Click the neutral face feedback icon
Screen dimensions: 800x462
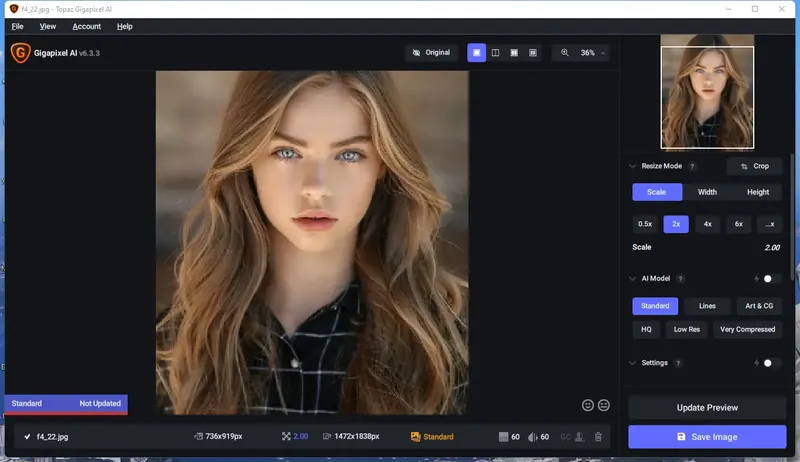point(604,405)
